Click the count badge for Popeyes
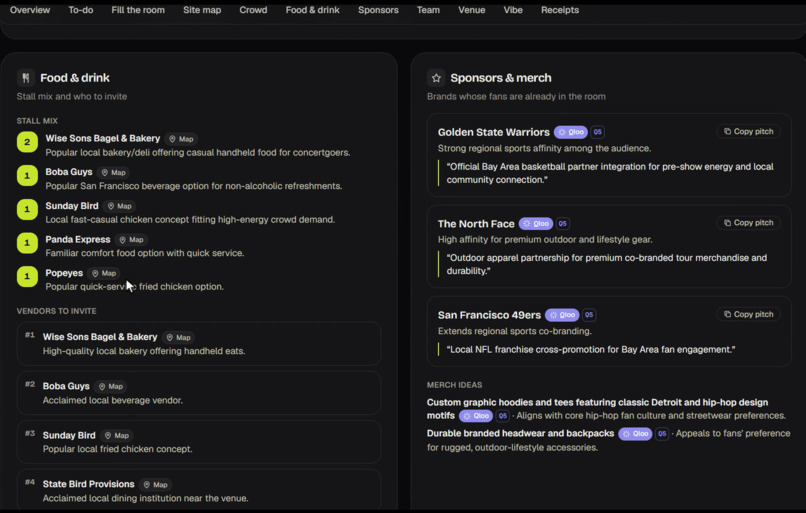This screenshot has height=513, width=806. [27, 276]
